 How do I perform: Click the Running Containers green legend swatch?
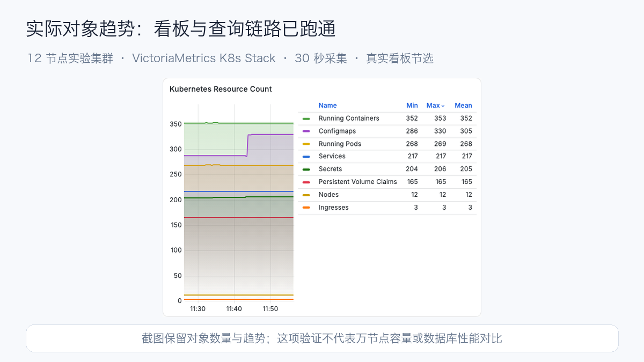pos(306,119)
